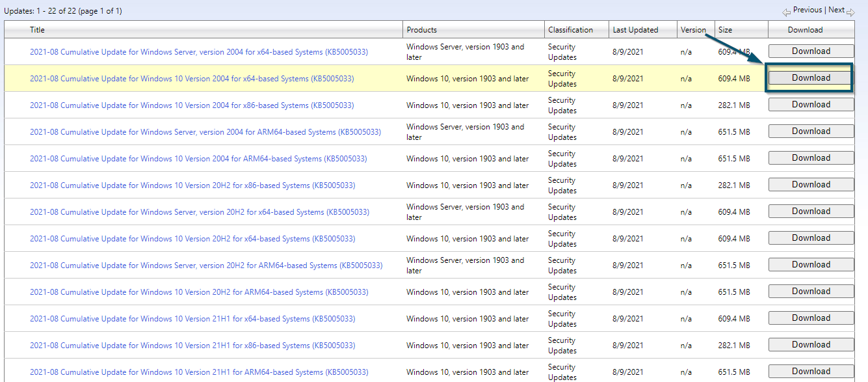
Task: Sort results by the Size column header
Action: pos(725,30)
